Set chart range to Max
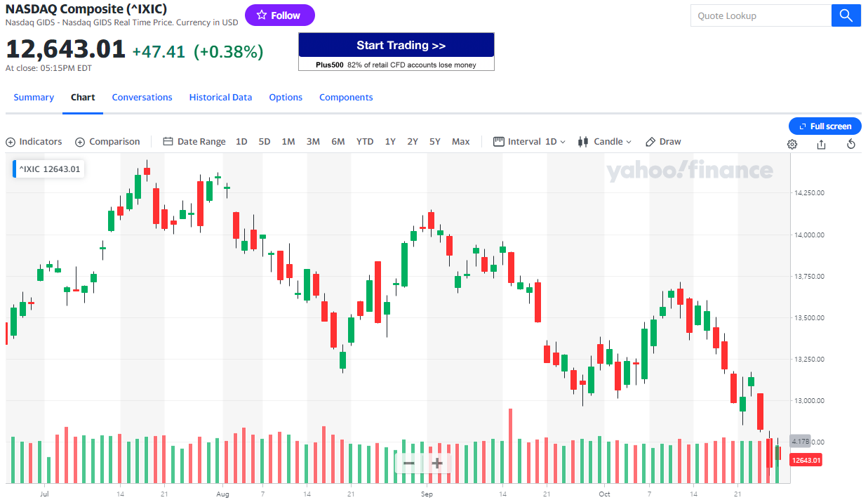Viewport: 868px width, 500px height. tap(461, 142)
